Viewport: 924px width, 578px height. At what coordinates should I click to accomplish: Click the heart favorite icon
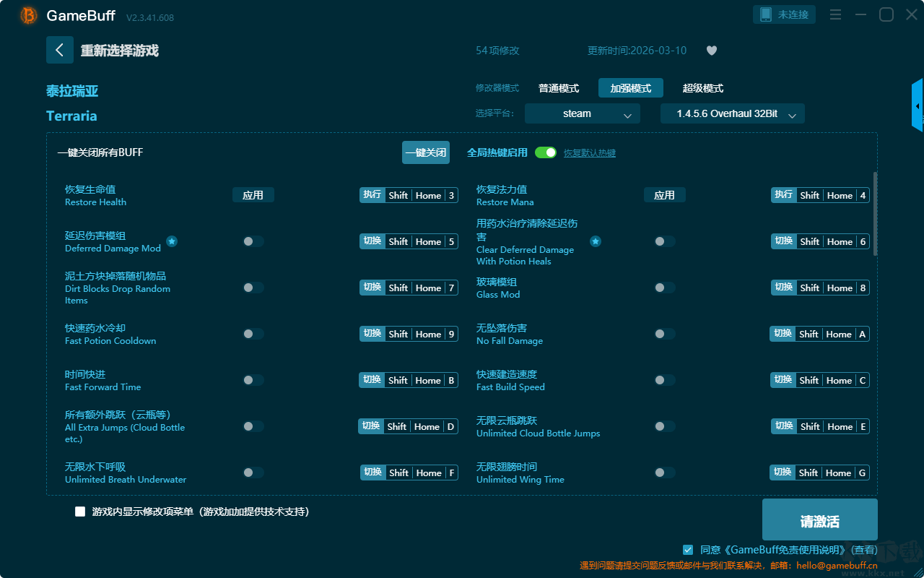(712, 51)
